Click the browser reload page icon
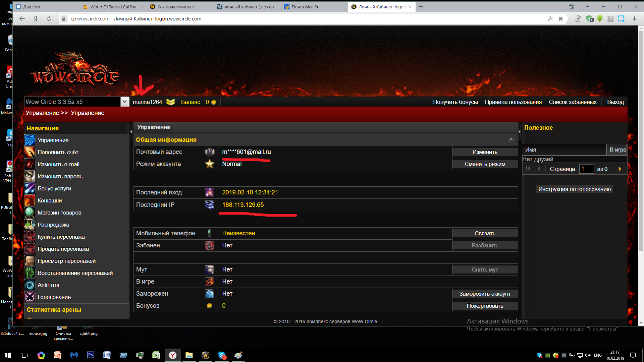This screenshot has width=644, height=362. (49, 19)
